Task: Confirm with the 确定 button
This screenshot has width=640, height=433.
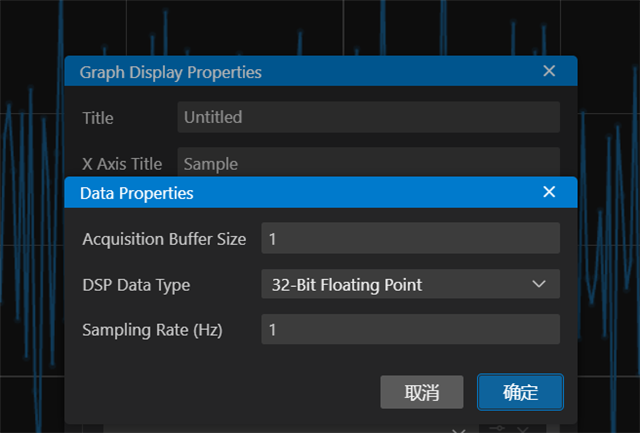Action: pos(520,393)
